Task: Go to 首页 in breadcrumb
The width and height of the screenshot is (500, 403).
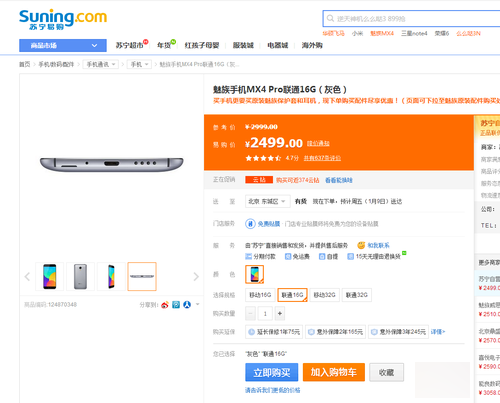Action: pos(24,64)
